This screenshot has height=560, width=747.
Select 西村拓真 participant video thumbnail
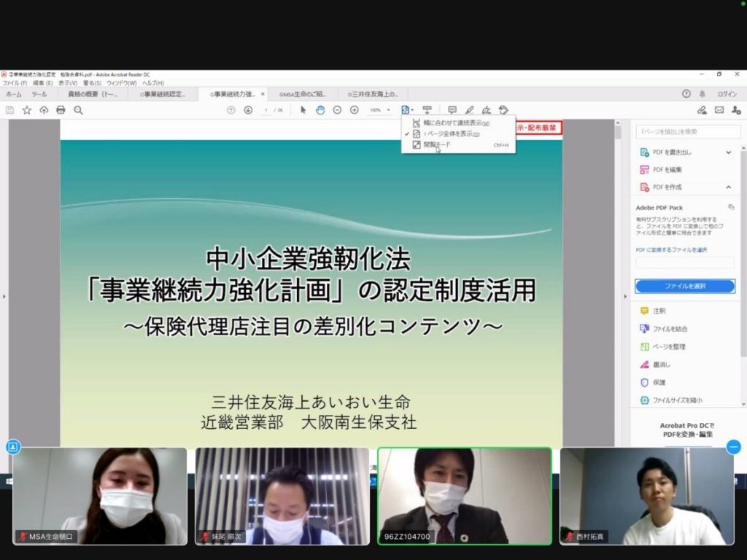point(647,496)
